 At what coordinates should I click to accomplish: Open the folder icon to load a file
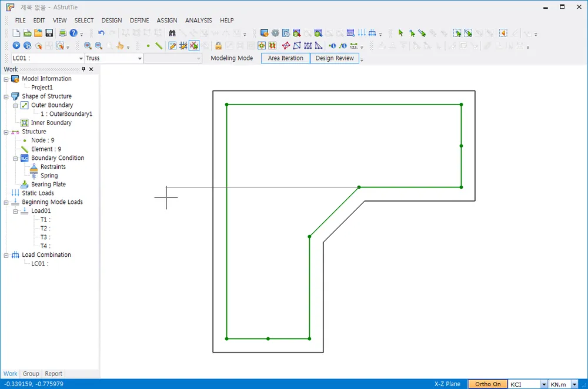coord(38,33)
